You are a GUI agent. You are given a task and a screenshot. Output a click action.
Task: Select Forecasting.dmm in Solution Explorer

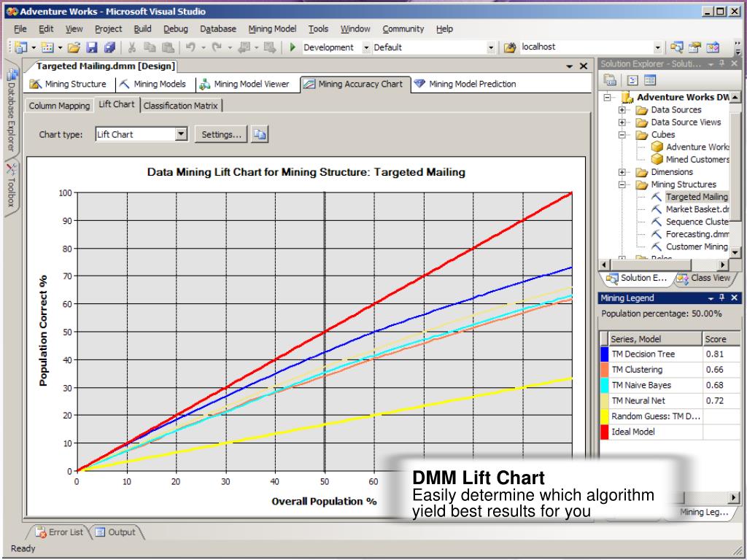[697, 234]
